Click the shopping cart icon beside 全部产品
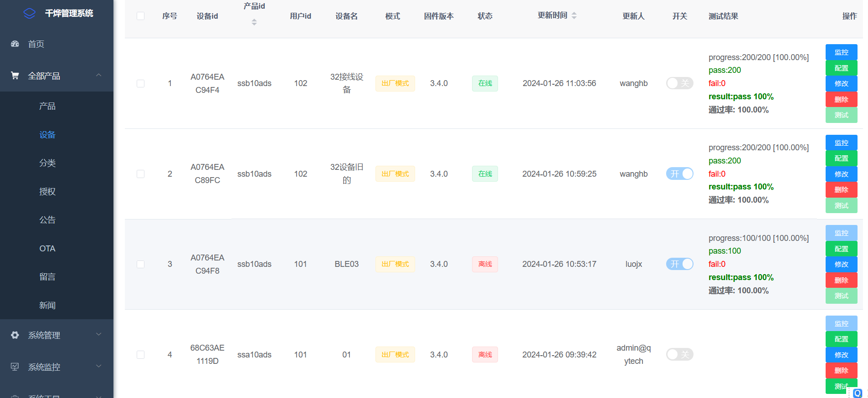The height and width of the screenshot is (398, 868). (15, 76)
